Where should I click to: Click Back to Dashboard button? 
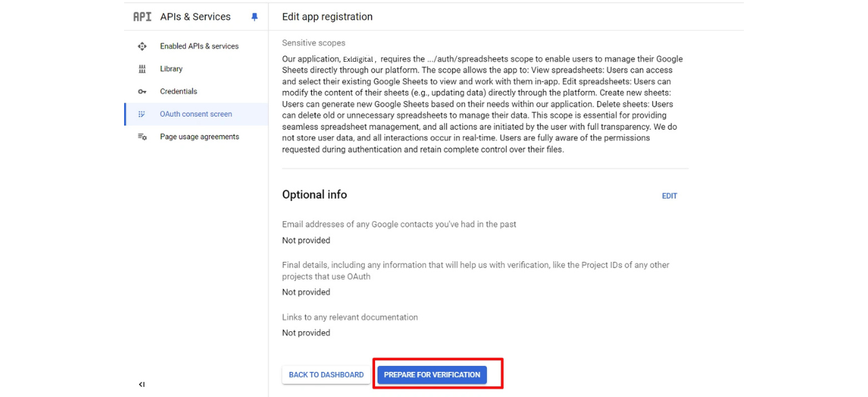(x=326, y=375)
